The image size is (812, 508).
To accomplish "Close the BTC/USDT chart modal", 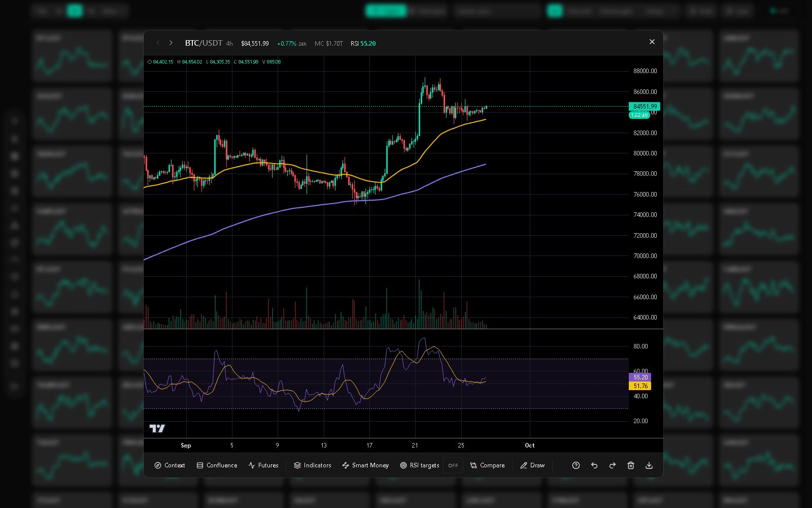I will [652, 42].
